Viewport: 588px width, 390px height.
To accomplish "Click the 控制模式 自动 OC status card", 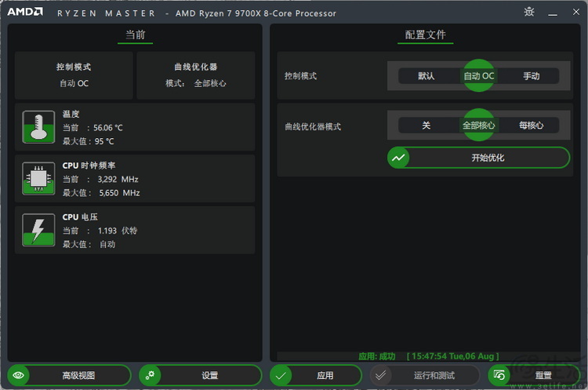I will pyautogui.click(x=74, y=75).
